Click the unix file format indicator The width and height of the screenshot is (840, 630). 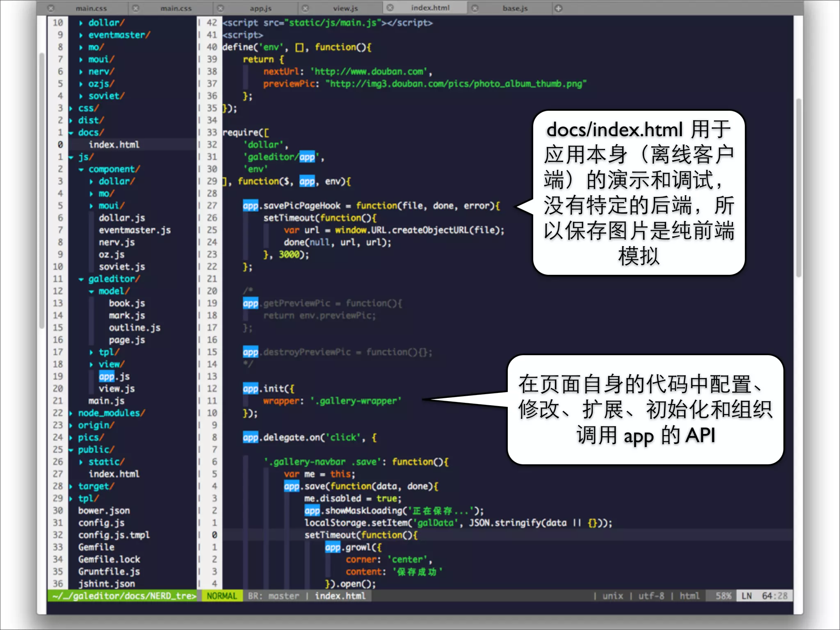coord(613,596)
